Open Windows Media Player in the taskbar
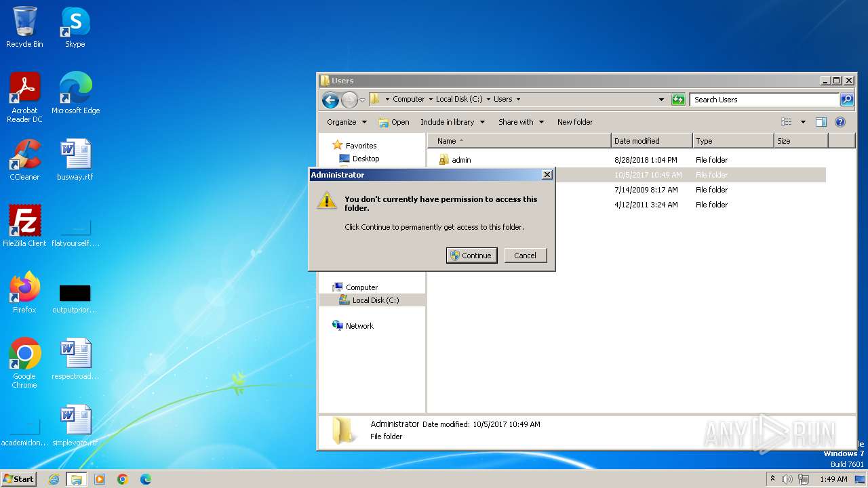868x488 pixels. 100,479
